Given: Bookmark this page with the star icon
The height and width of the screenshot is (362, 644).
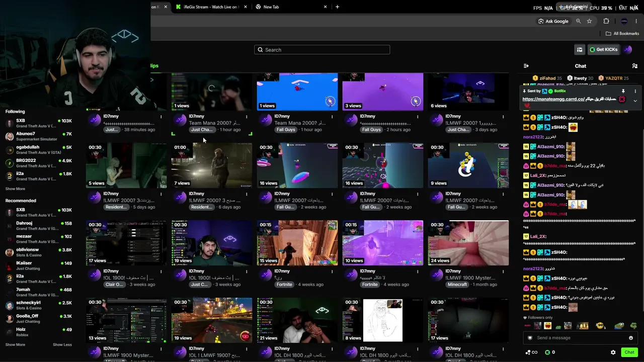Looking at the screenshot, I should (x=589, y=21).
